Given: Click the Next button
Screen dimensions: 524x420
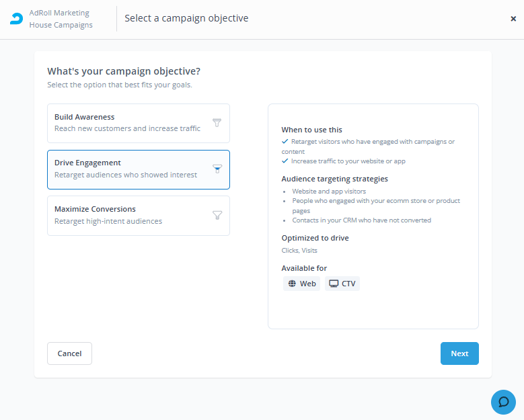Looking at the screenshot, I should click(x=459, y=353).
